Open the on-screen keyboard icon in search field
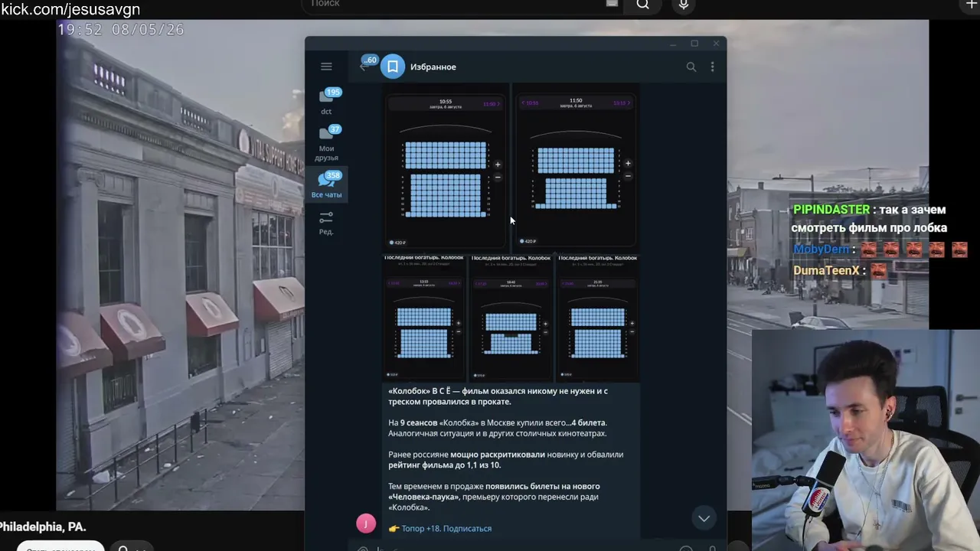Viewport: 980px width, 551px height. coord(612,3)
